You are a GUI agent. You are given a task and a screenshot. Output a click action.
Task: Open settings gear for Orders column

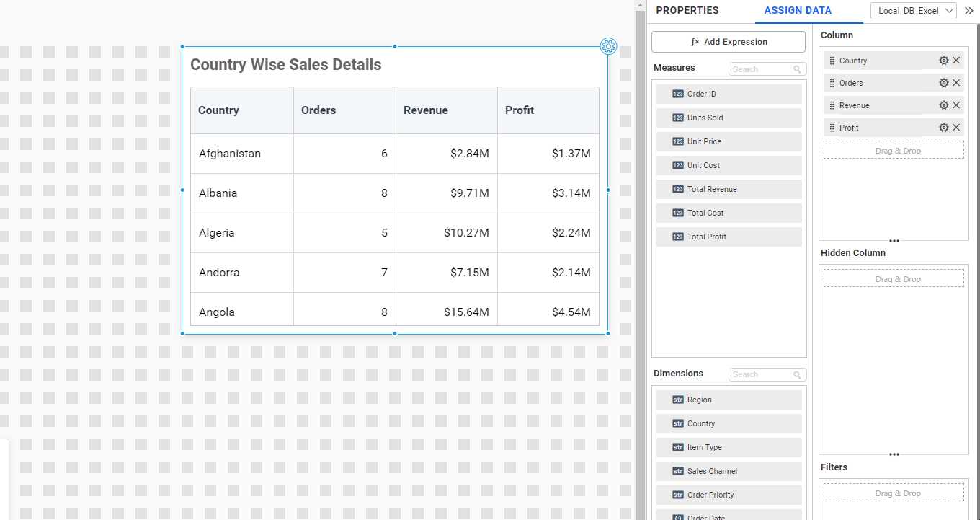pos(943,84)
